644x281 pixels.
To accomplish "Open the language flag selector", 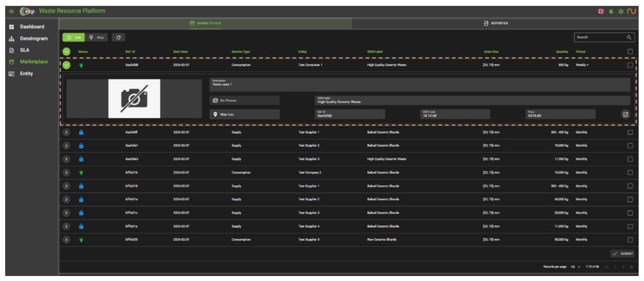I will [601, 11].
